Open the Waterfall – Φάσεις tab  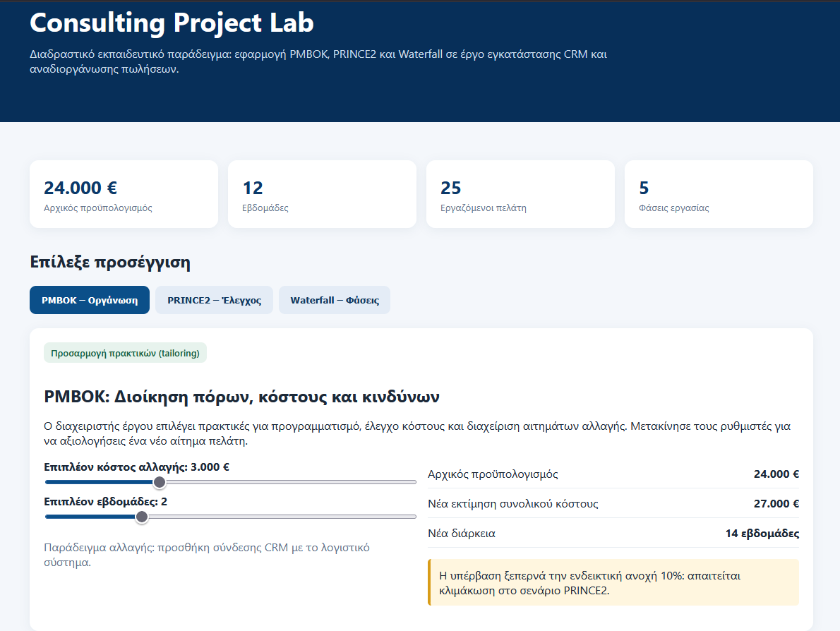coord(335,300)
